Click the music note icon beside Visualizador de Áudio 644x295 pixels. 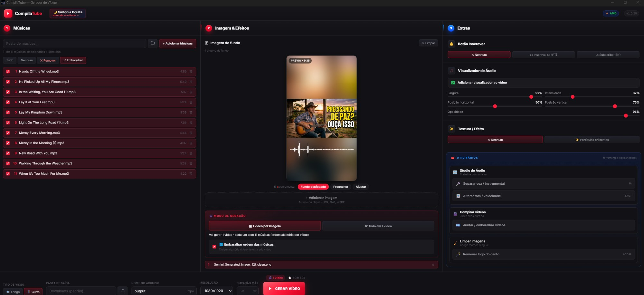coord(451,71)
